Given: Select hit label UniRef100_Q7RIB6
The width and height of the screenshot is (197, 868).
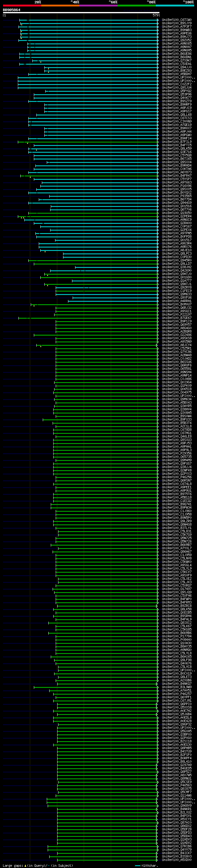Looking at the screenshot, I should pos(177,846).
